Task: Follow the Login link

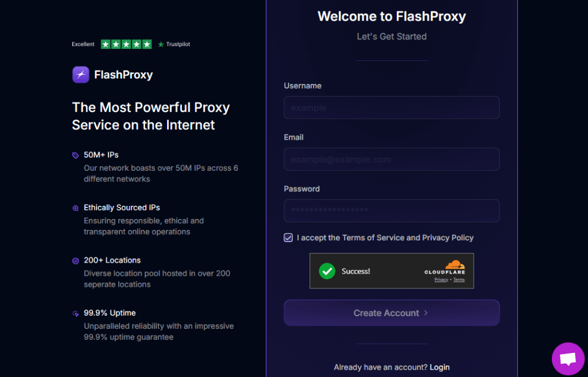Action: [439, 367]
